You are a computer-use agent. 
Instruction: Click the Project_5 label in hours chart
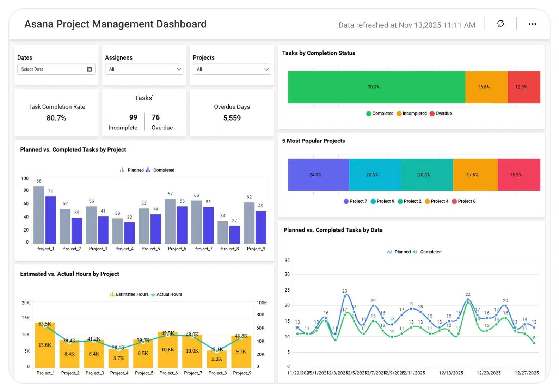point(144,373)
